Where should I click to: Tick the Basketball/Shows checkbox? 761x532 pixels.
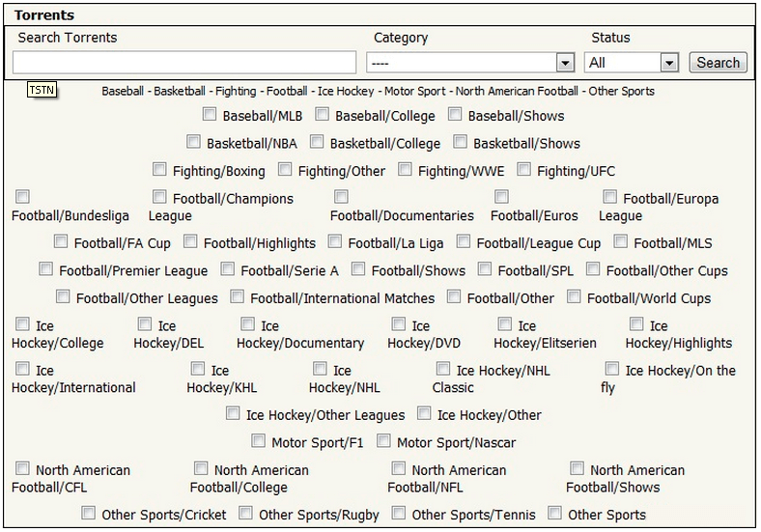coord(460,142)
